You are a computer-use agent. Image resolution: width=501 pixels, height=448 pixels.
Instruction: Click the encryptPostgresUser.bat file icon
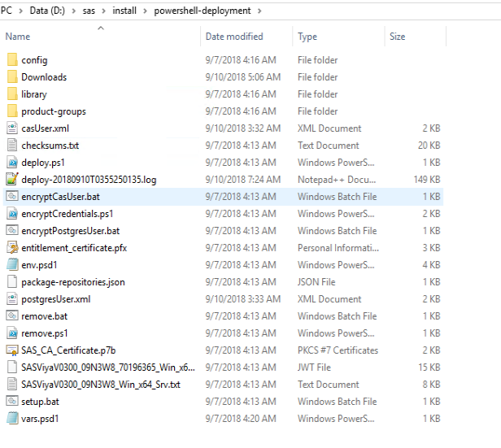12,231
